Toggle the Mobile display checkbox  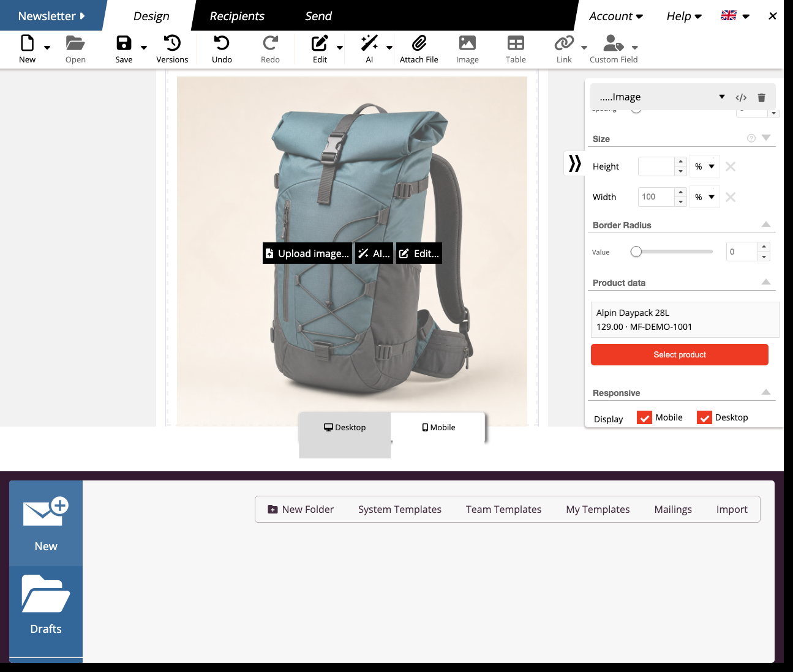tap(644, 418)
